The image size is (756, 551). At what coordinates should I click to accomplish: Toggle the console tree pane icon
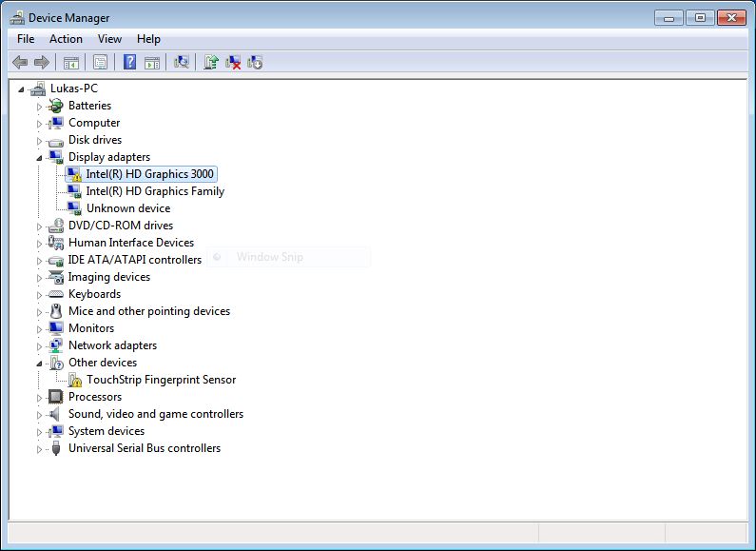pos(71,62)
